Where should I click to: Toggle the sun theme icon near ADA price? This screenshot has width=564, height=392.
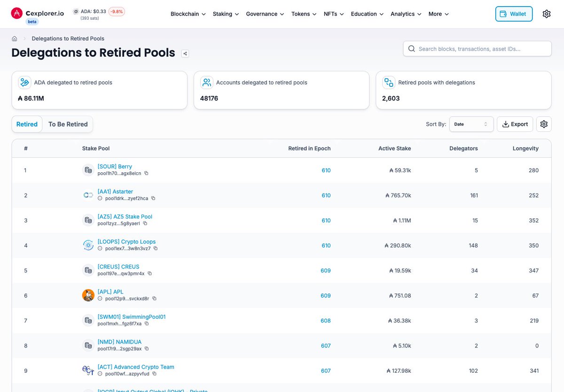click(x=76, y=11)
